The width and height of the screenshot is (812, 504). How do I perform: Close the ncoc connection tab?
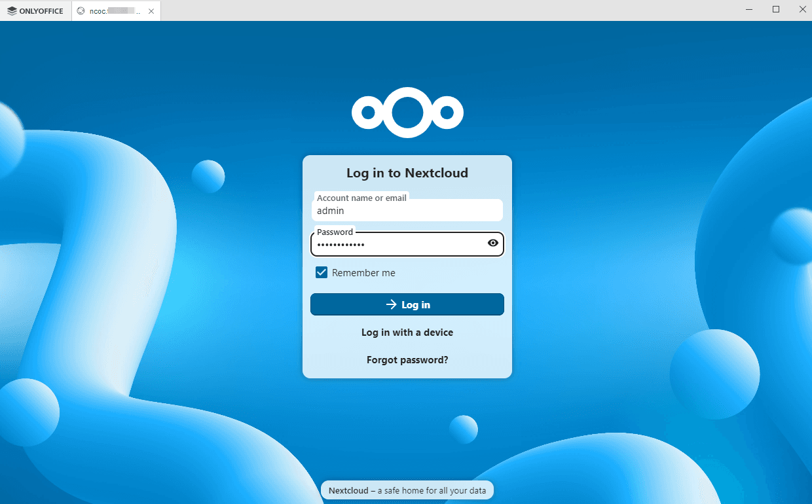(x=151, y=10)
